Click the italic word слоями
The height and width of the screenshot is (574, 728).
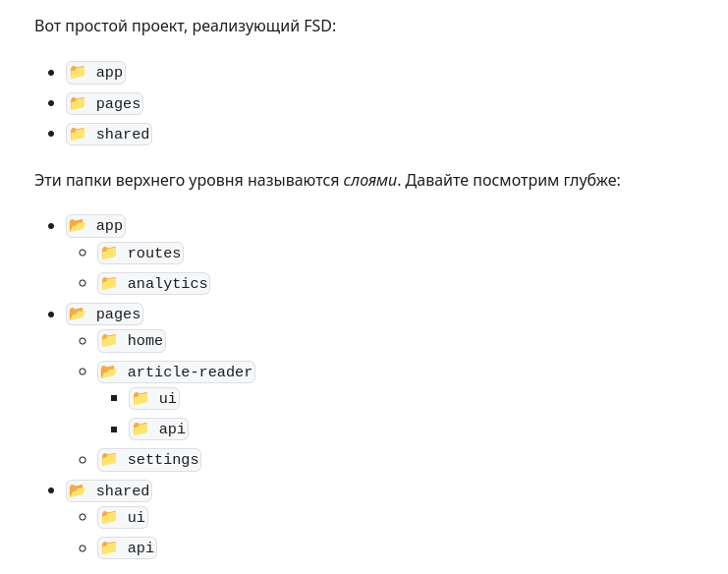tap(370, 180)
